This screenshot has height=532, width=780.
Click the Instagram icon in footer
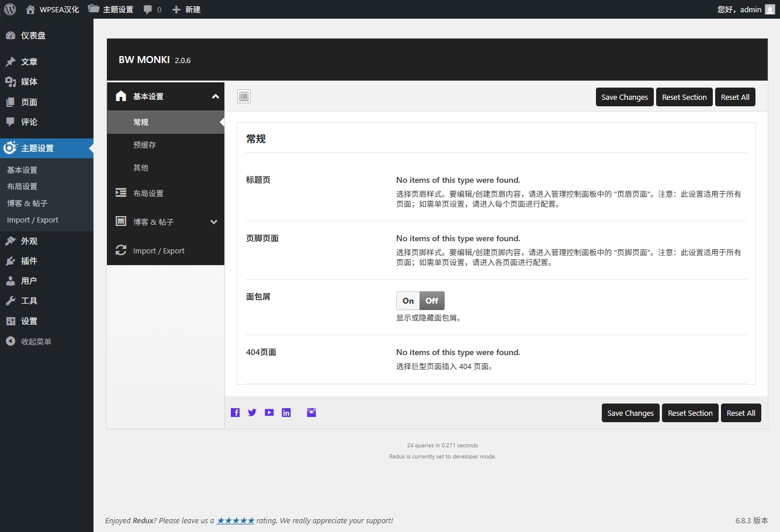click(x=311, y=413)
